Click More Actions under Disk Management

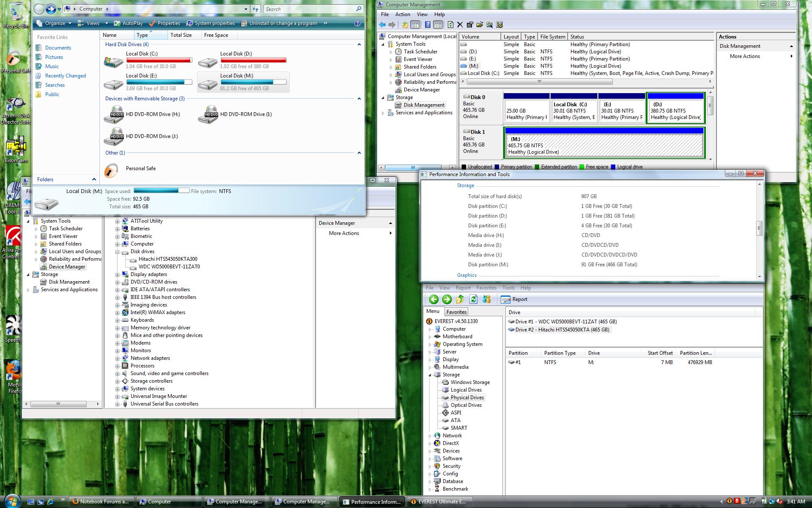pos(745,56)
